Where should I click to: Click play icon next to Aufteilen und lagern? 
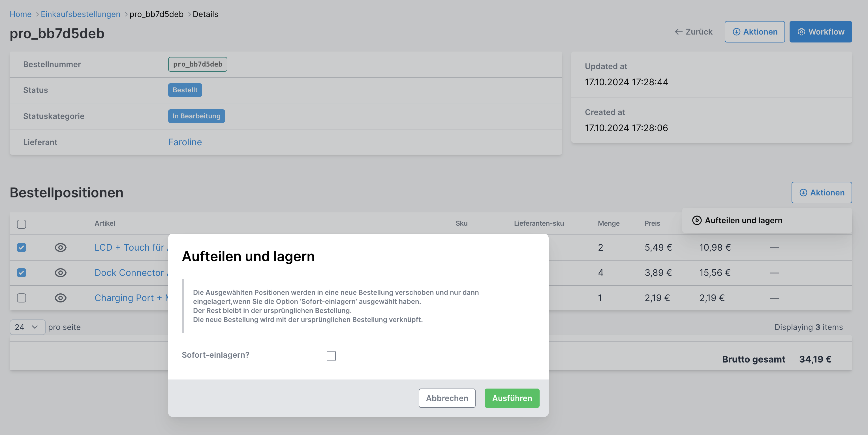point(697,220)
